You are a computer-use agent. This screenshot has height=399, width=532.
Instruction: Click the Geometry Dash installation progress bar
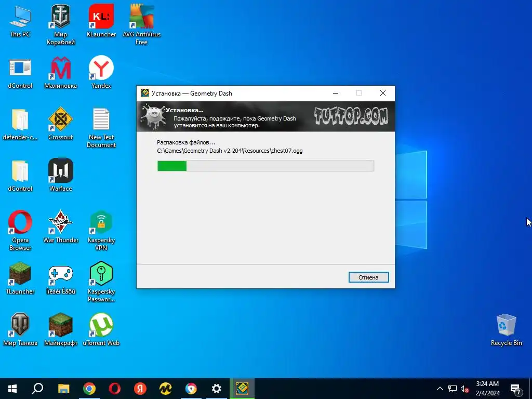click(265, 166)
